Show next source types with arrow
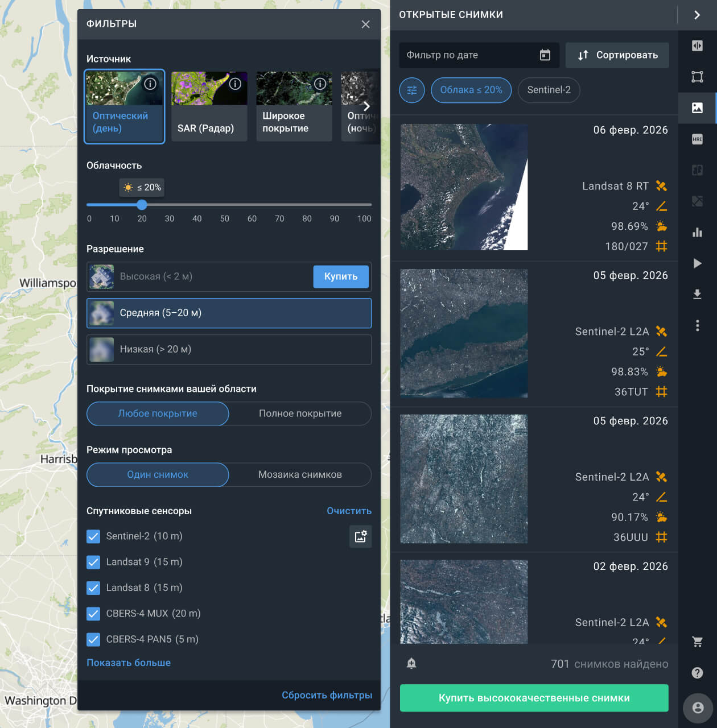This screenshot has width=717, height=728. 366,106
